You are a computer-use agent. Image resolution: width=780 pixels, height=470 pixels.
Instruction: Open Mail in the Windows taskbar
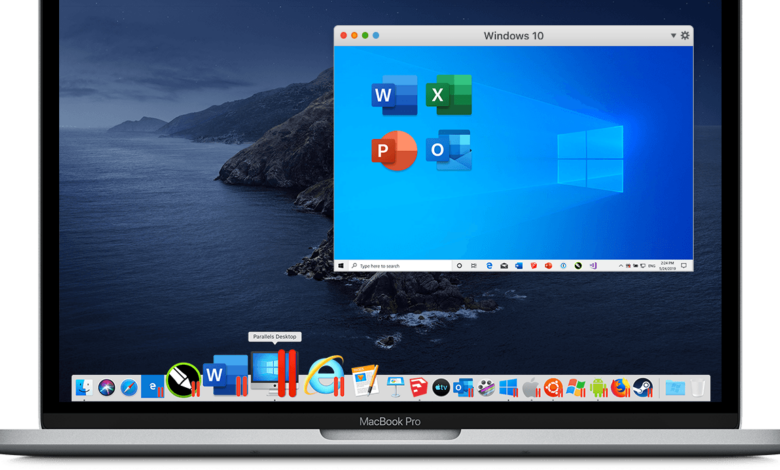(x=504, y=266)
